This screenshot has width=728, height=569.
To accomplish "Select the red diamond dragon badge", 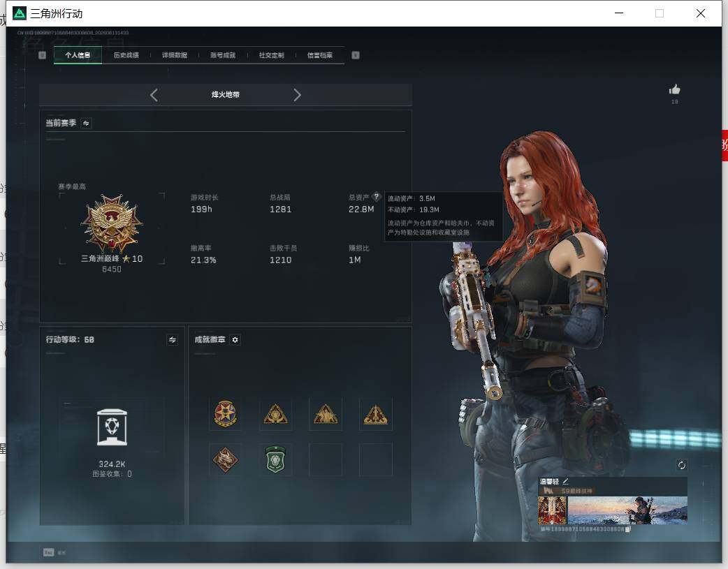I will (225, 459).
